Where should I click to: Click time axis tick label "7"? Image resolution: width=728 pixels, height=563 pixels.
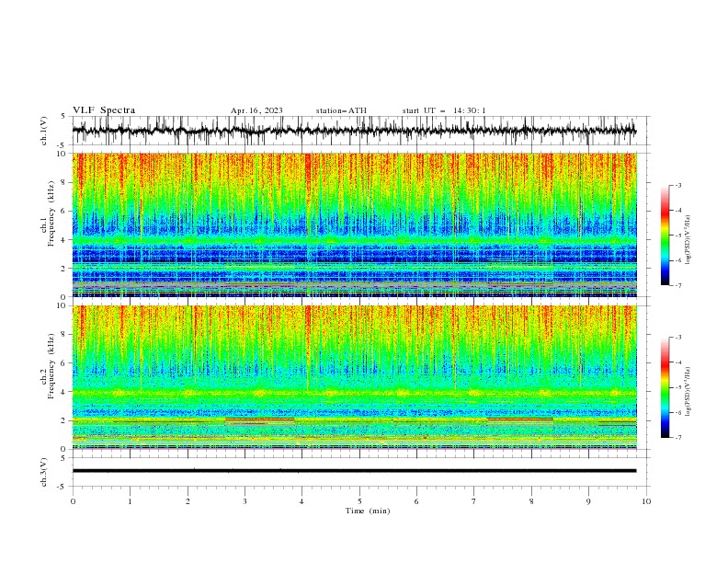click(x=474, y=501)
